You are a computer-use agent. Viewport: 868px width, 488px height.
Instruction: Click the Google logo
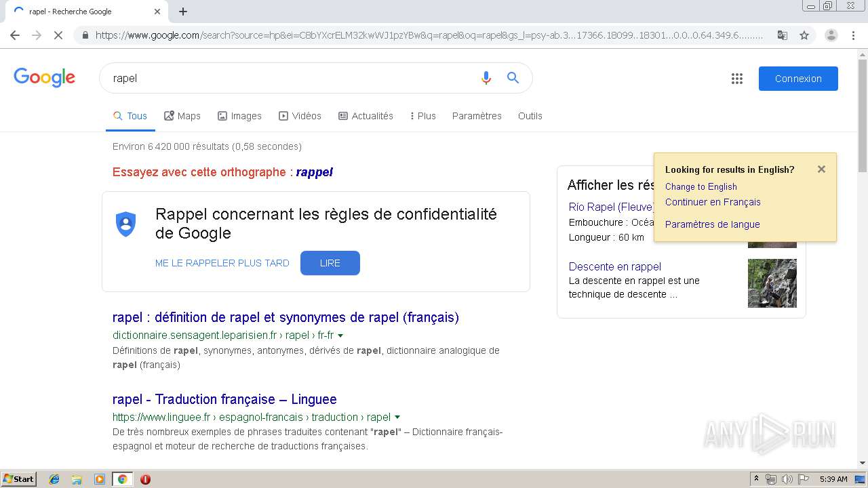click(45, 78)
